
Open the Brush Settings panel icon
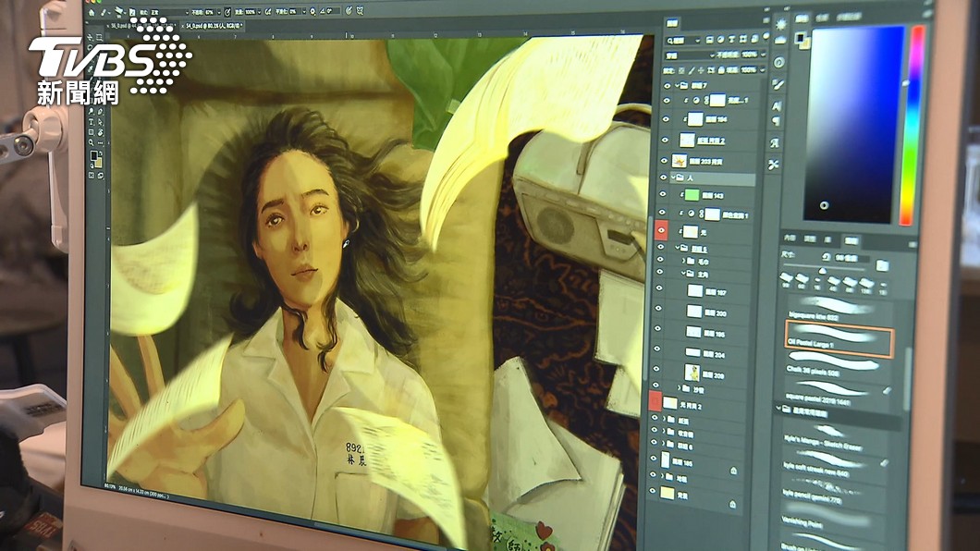pos(778,84)
